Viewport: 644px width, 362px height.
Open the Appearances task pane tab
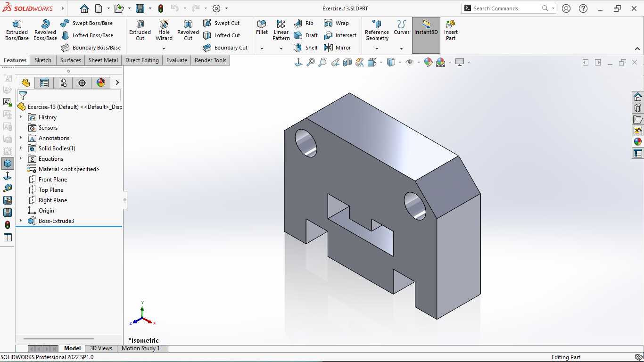pyautogui.click(x=638, y=142)
